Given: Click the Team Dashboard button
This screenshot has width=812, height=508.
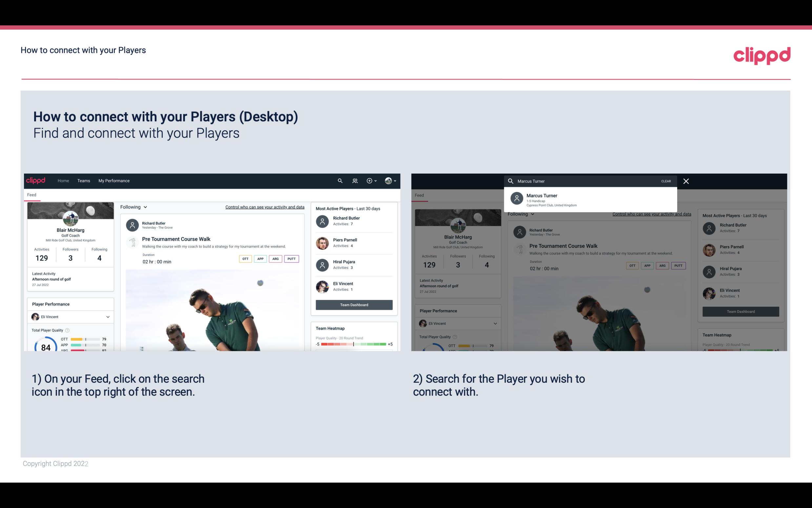Looking at the screenshot, I should 354,304.
